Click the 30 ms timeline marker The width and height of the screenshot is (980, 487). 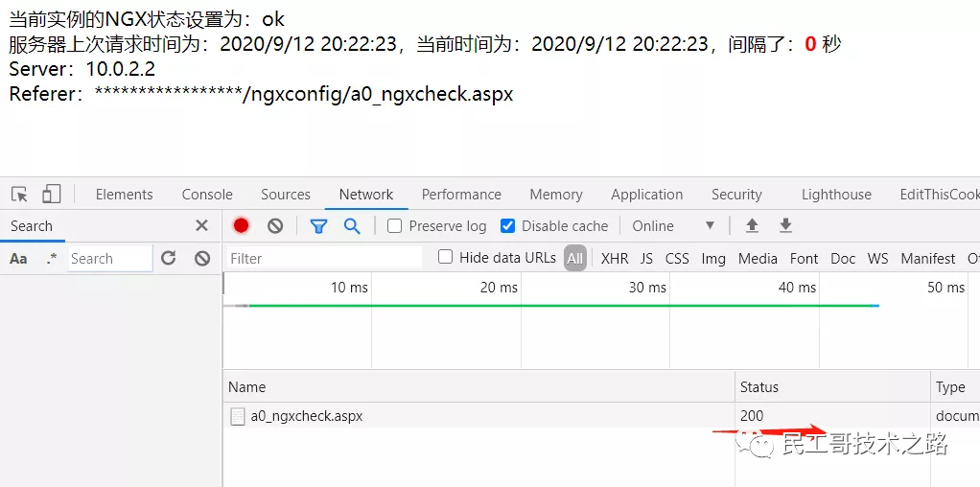[647, 288]
